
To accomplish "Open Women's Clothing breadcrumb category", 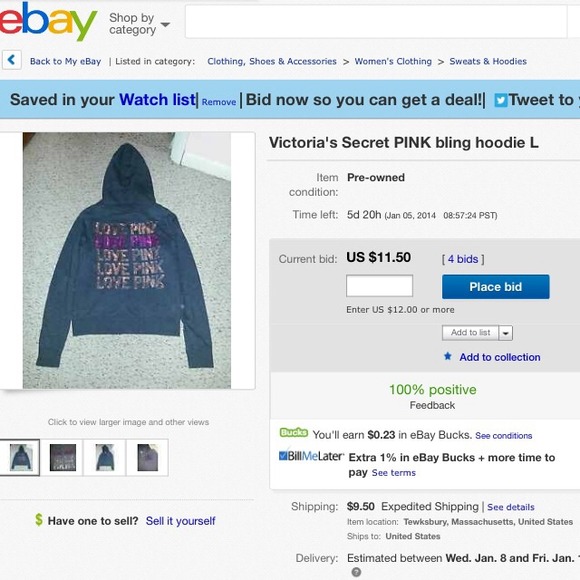I will [x=393, y=61].
